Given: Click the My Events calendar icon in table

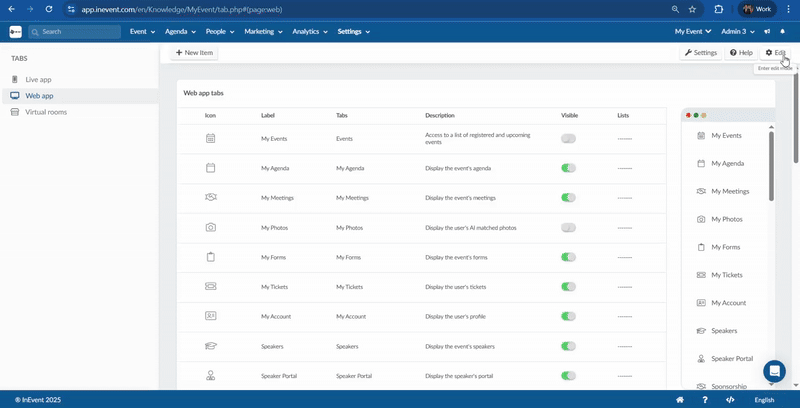Looking at the screenshot, I should point(210,138).
